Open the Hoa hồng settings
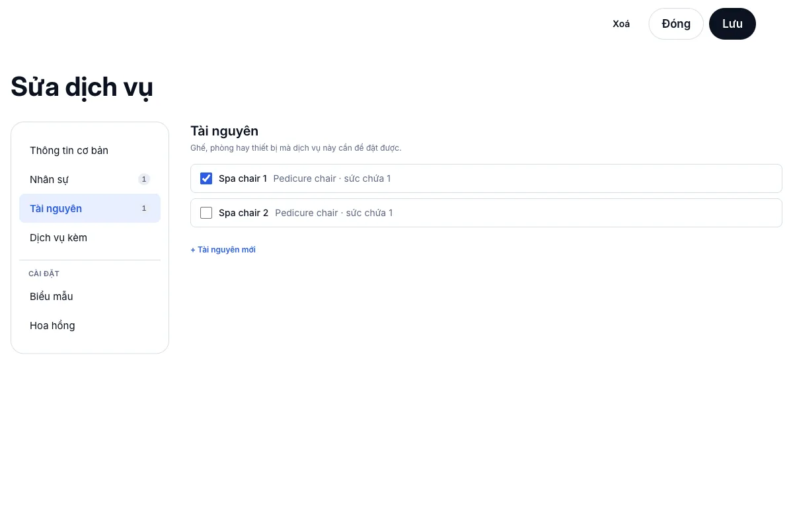This screenshot has width=793, height=532. tap(90, 326)
